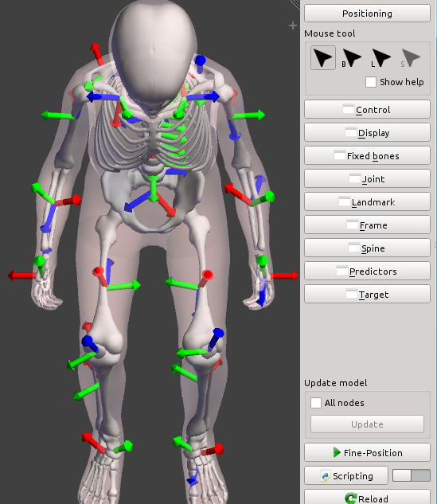Select the default arrow mouse tool
The height and width of the screenshot is (504, 437).
(x=323, y=58)
